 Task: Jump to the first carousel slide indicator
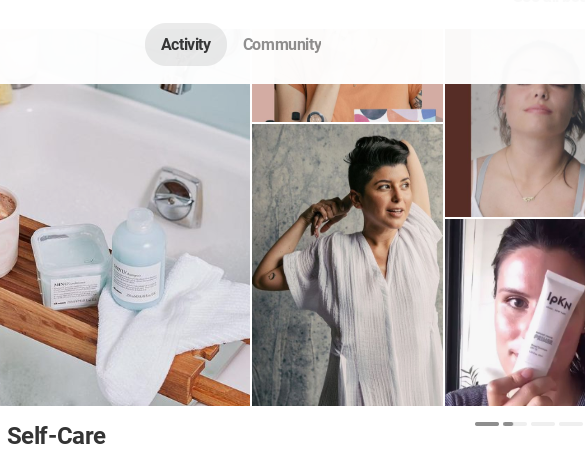[487, 424]
